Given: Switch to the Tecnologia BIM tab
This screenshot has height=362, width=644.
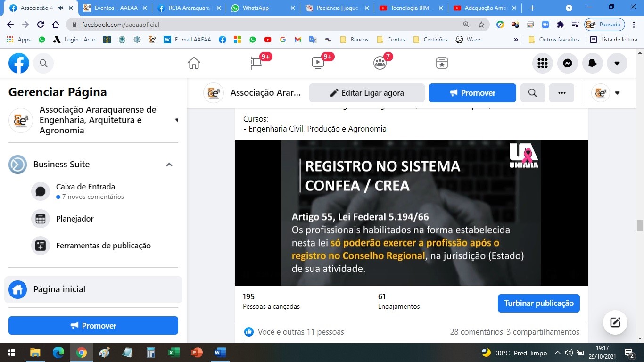Looking at the screenshot, I should click(x=411, y=8).
